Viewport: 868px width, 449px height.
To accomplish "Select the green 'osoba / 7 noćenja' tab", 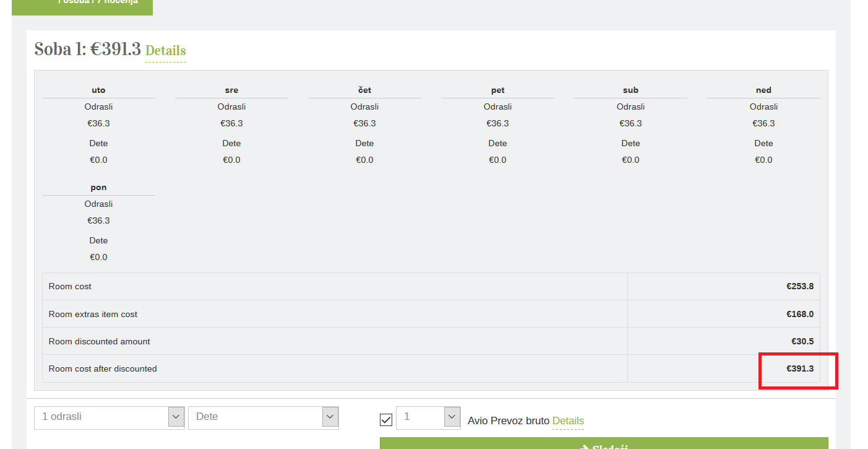I will [x=82, y=4].
